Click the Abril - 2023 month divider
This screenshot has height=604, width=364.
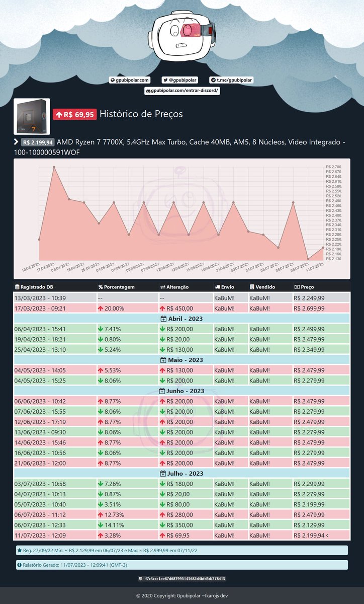181,319
